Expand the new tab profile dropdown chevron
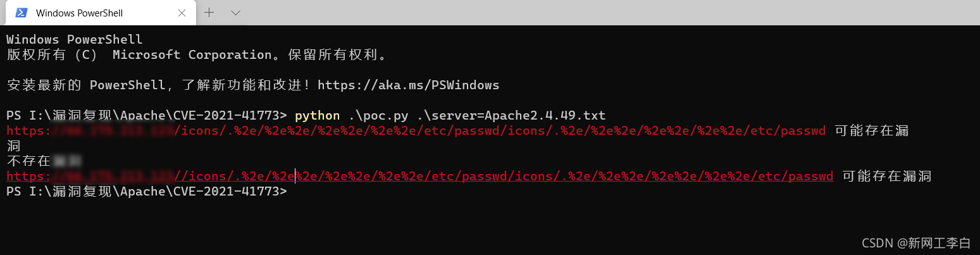The width and height of the screenshot is (980, 255). [x=236, y=13]
